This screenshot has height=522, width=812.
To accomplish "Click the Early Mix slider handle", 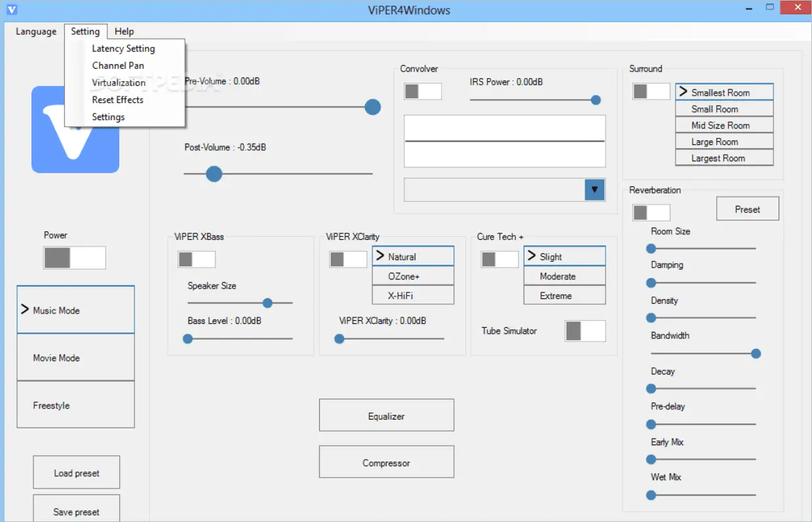I will click(651, 460).
